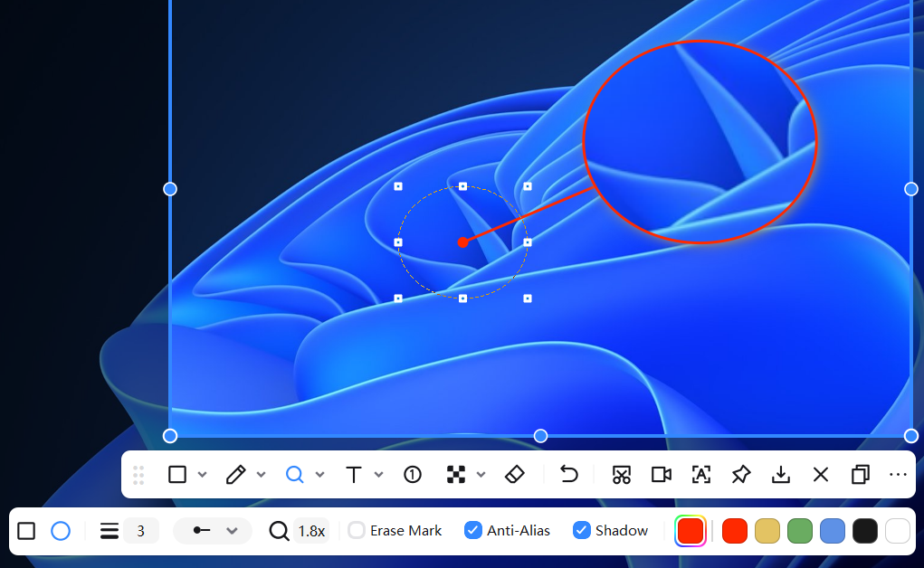
Task: Copy screenshot to clipboard
Action: 861,474
